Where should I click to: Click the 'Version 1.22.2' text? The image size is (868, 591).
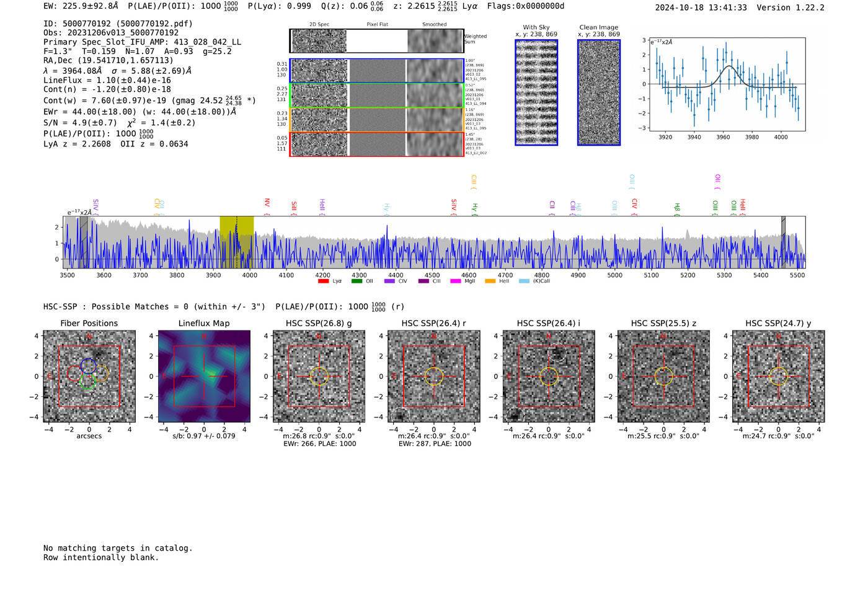tap(790, 7)
